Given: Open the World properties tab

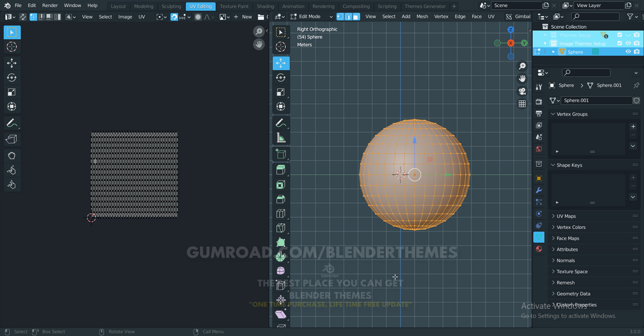Looking at the screenshot, I should coord(539,149).
